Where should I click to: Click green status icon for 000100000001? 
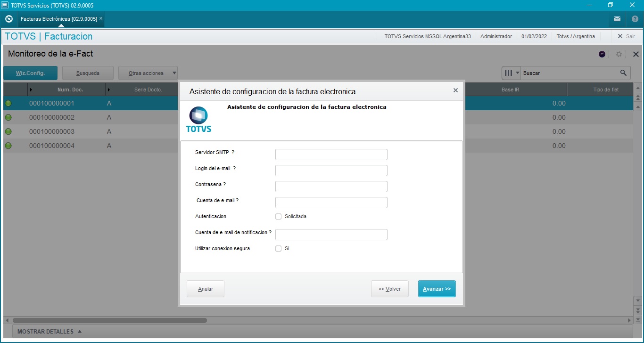point(8,103)
